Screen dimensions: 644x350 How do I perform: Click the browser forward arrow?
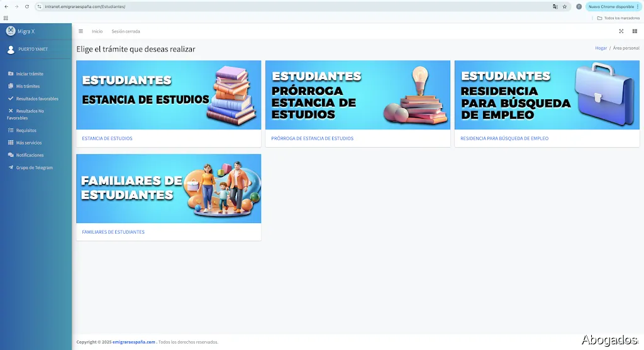click(16, 6)
